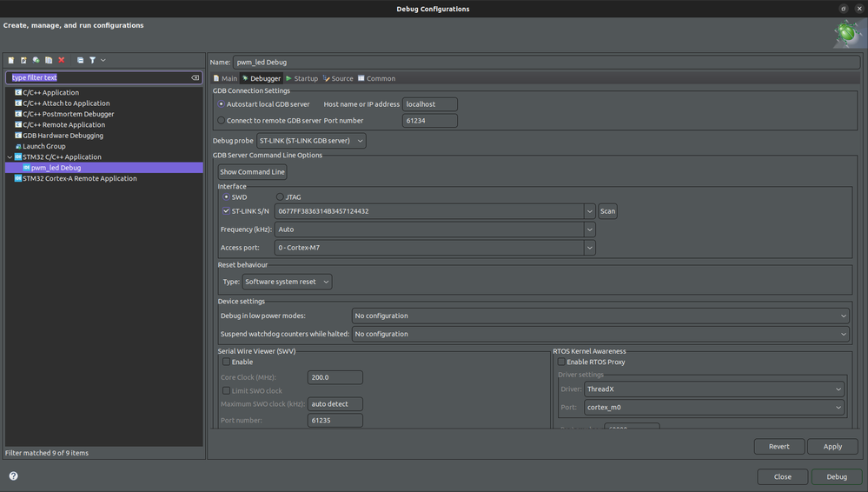This screenshot has width=868, height=492.
Task: Open Frequency (kHz) dropdown
Action: pyautogui.click(x=590, y=229)
